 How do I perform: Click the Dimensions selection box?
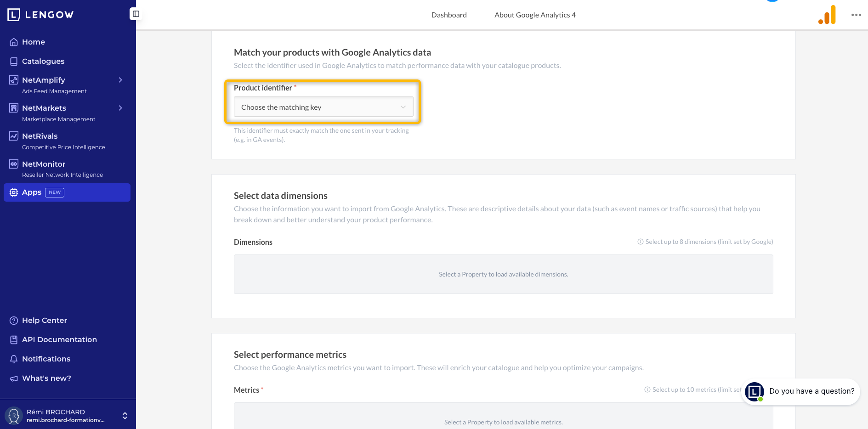point(503,274)
